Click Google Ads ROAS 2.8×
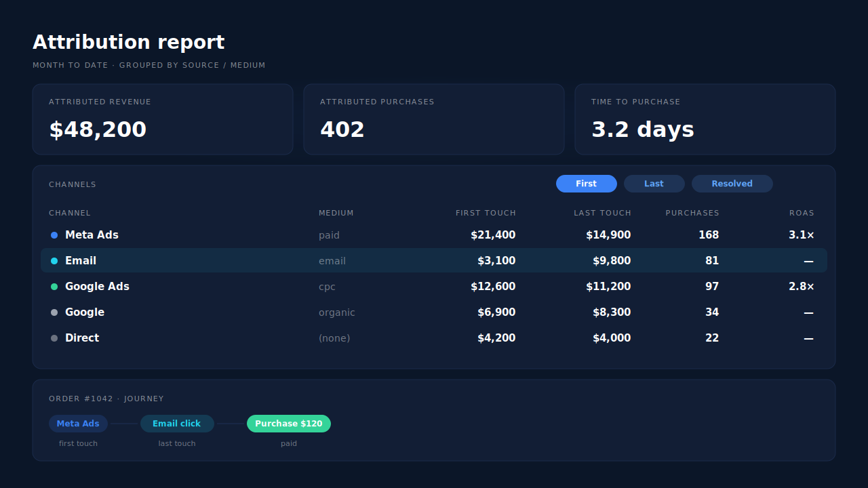Screen dimensions: 868x488 pos(802,287)
